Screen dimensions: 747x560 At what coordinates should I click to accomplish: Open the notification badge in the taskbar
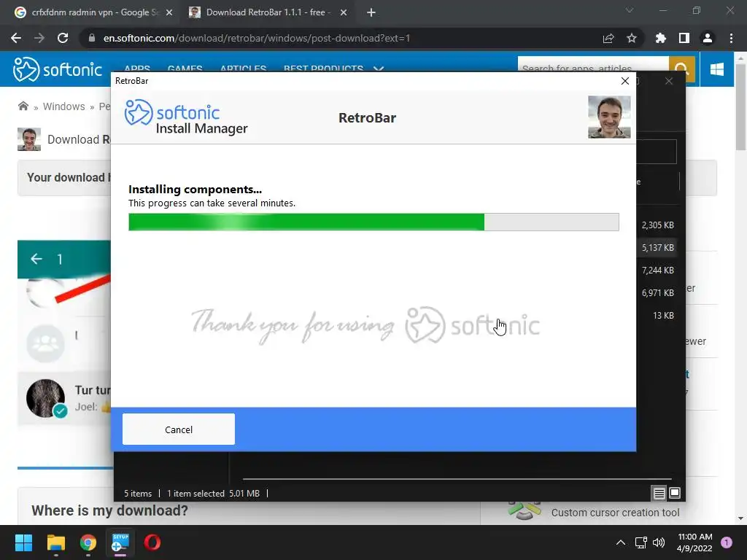pyautogui.click(x=727, y=542)
